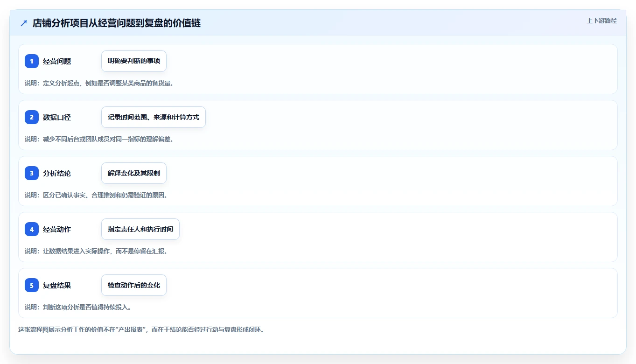Click the note 让数据结果进入实际操作
The image size is (636, 364).
click(x=96, y=251)
